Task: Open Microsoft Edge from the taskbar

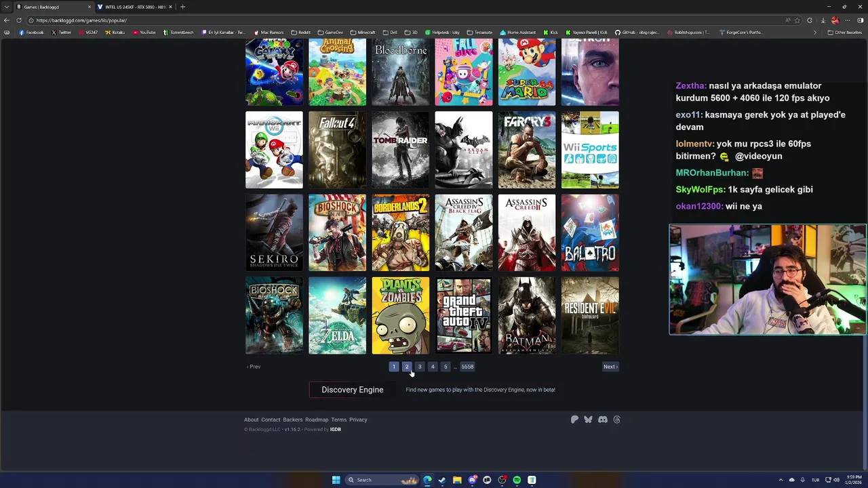Action: 427,480
